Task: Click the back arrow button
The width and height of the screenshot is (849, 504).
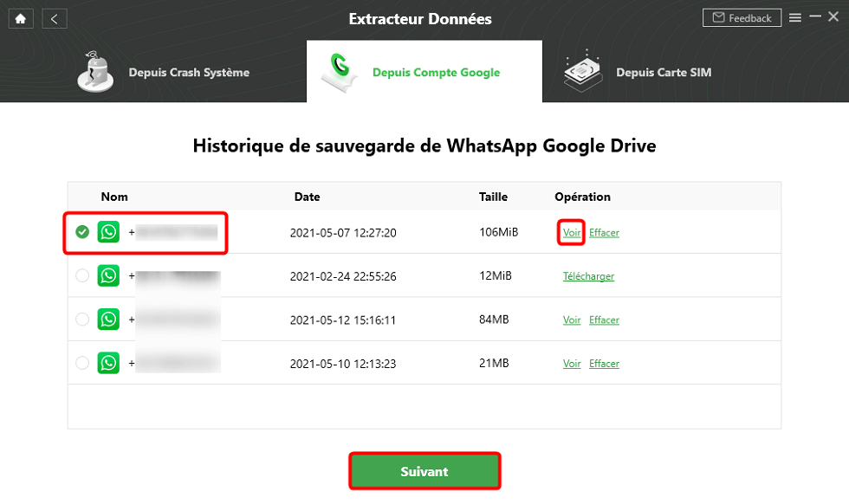Action: [x=54, y=19]
